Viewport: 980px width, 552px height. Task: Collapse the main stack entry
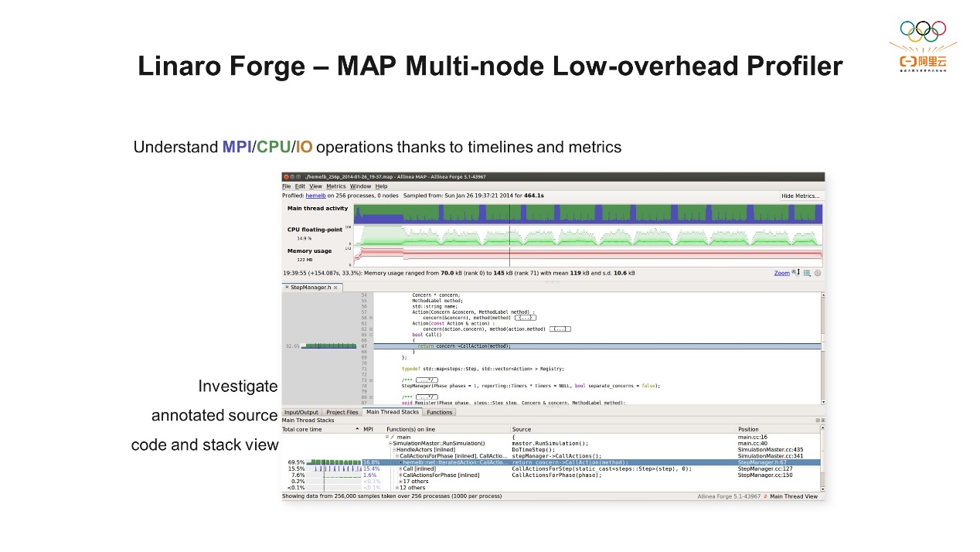[x=387, y=437]
